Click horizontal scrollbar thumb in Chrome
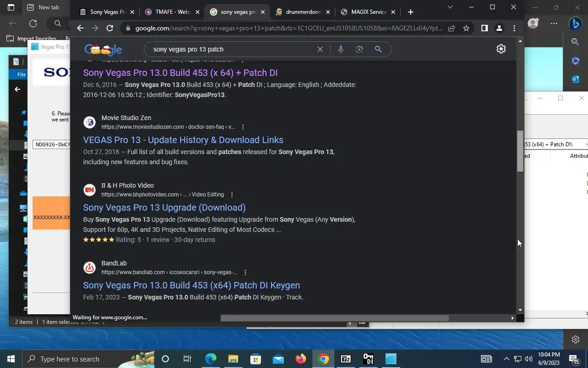This screenshot has height=368, width=588. tap(335, 318)
